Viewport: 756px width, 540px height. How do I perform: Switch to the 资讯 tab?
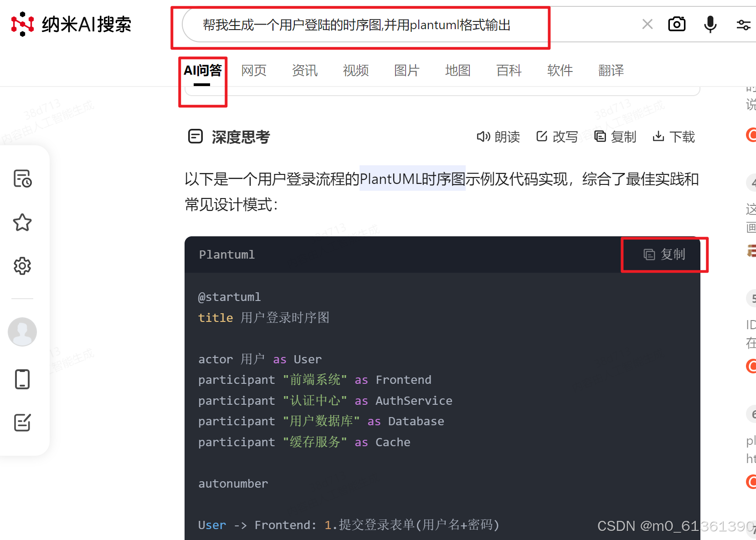(305, 71)
